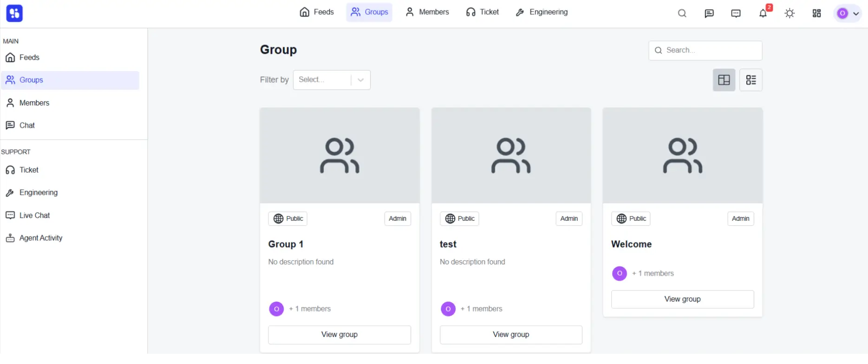Select Groups in the left sidebar
This screenshot has width=868, height=364.
(70, 80)
